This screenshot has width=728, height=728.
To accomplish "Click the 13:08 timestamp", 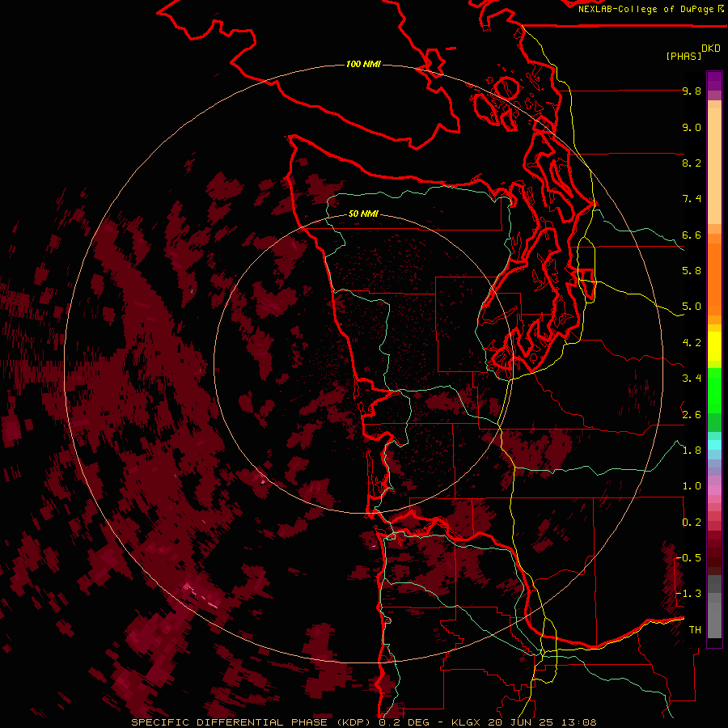I will (x=581, y=722).
